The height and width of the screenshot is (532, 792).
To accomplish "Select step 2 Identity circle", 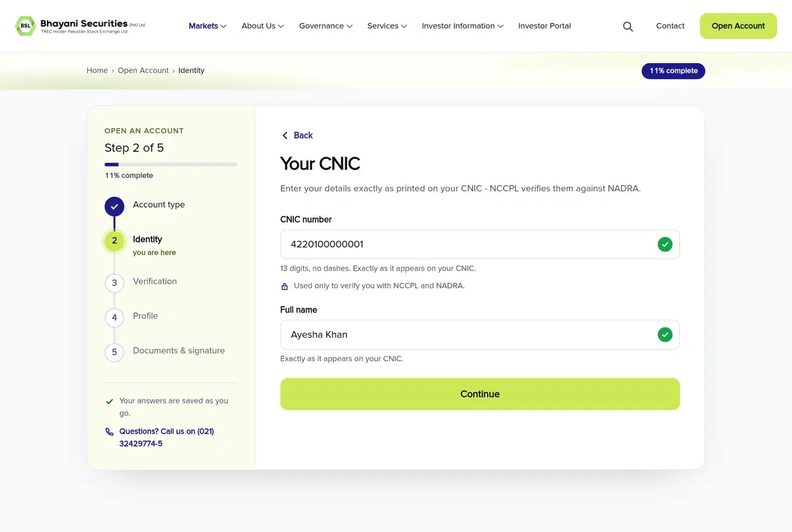I will (x=114, y=241).
